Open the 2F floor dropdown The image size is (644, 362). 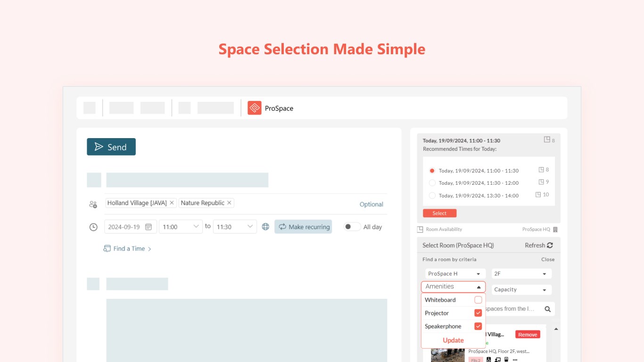click(521, 274)
